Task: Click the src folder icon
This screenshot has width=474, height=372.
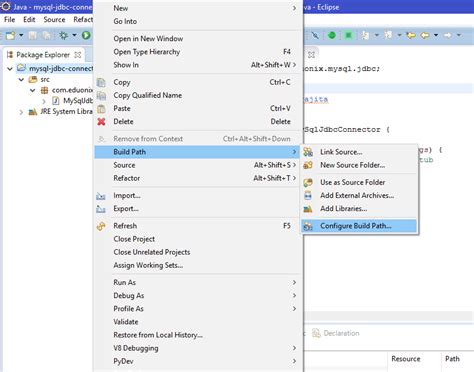Action: point(33,80)
